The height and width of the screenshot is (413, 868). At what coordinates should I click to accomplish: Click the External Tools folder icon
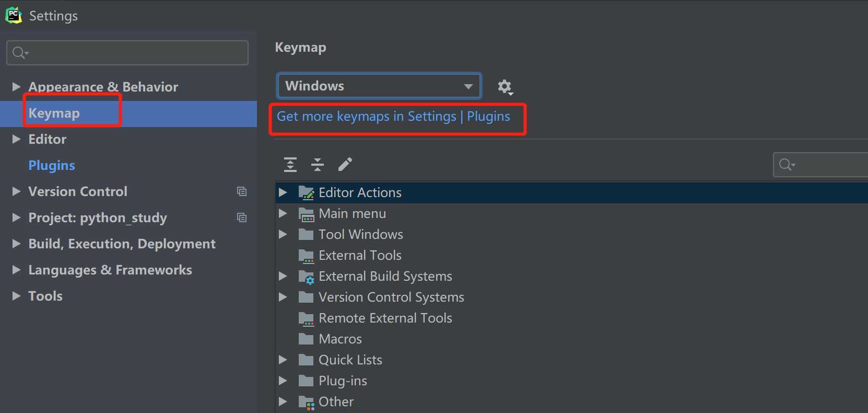pyautogui.click(x=306, y=256)
